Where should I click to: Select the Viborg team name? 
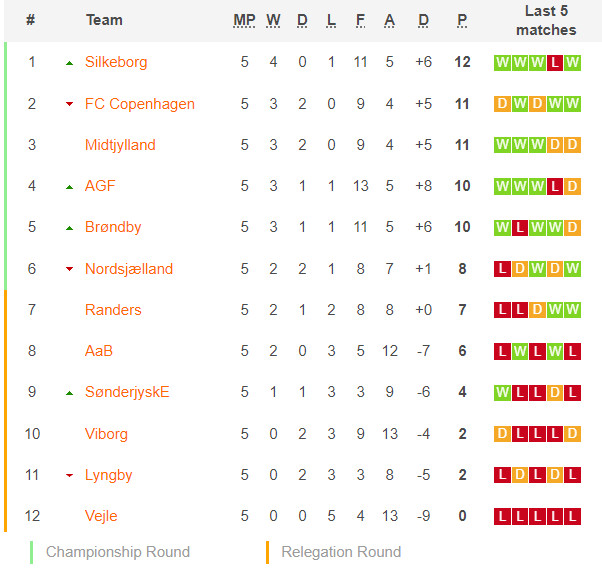(106, 434)
